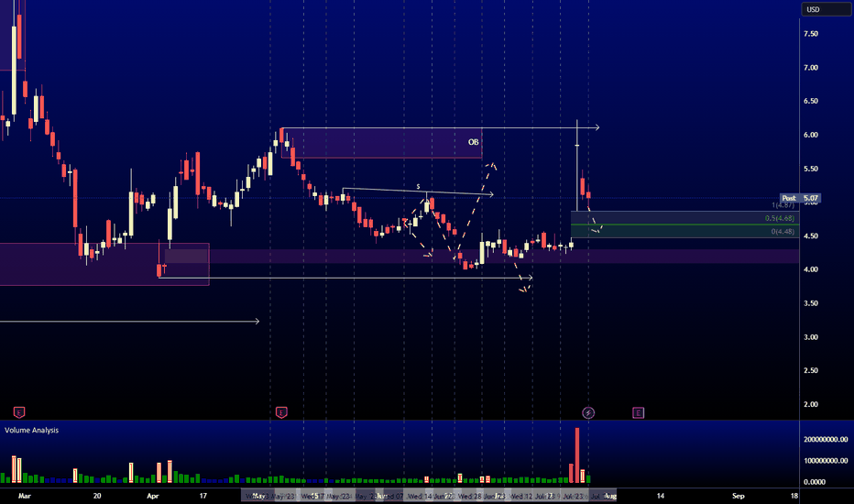854x504 pixels.
Task: Select the OB order block label
Action: (x=474, y=142)
